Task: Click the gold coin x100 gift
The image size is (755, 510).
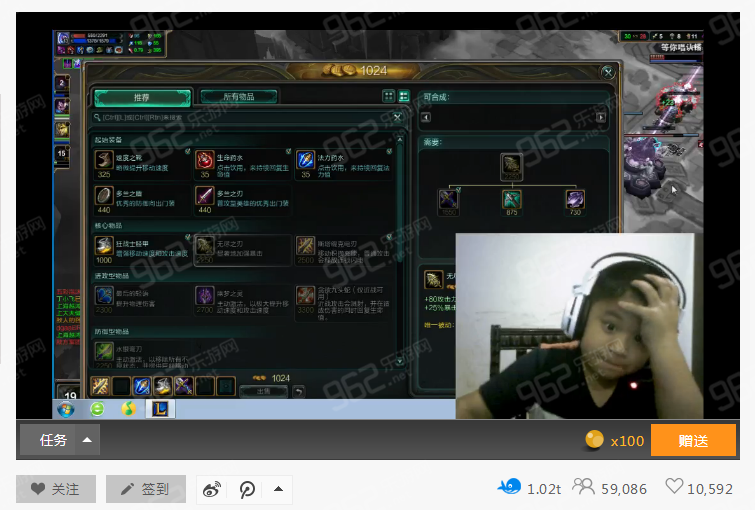Action: pyautogui.click(x=614, y=440)
